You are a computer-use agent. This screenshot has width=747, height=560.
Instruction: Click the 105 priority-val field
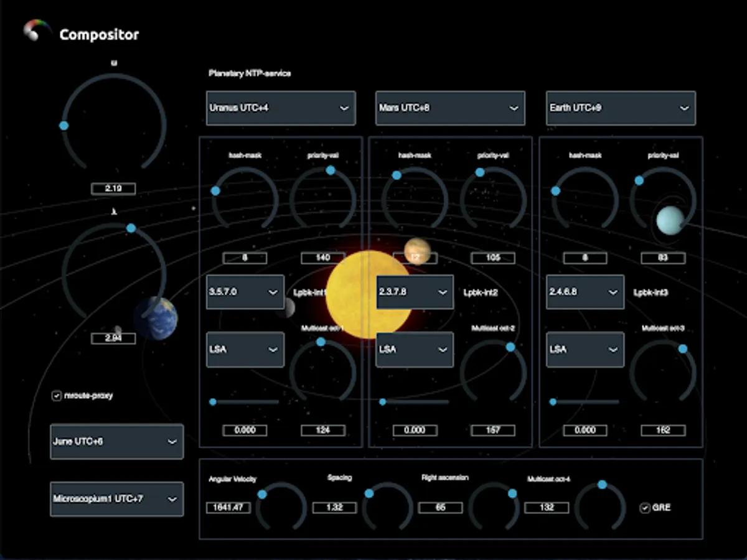[x=493, y=258]
